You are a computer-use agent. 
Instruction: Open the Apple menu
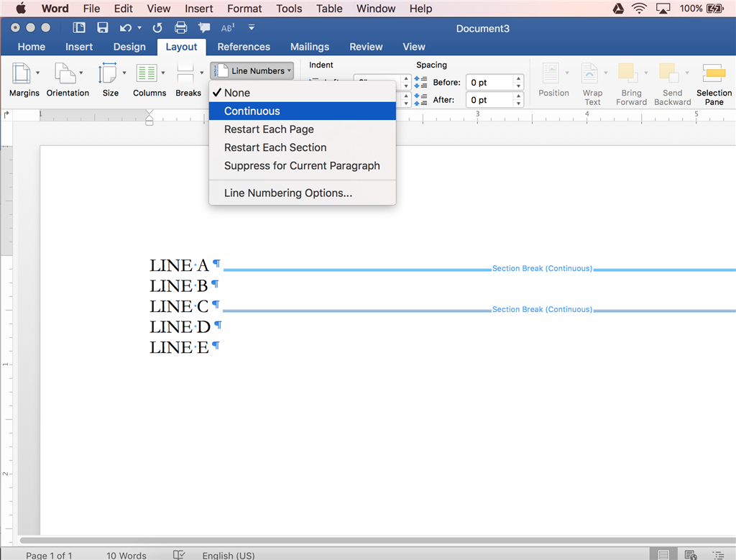(x=21, y=8)
